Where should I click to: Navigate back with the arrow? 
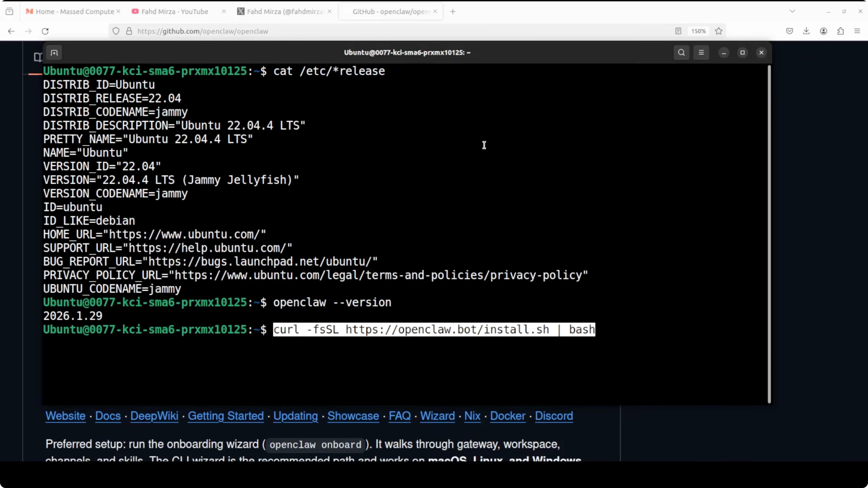click(11, 31)
